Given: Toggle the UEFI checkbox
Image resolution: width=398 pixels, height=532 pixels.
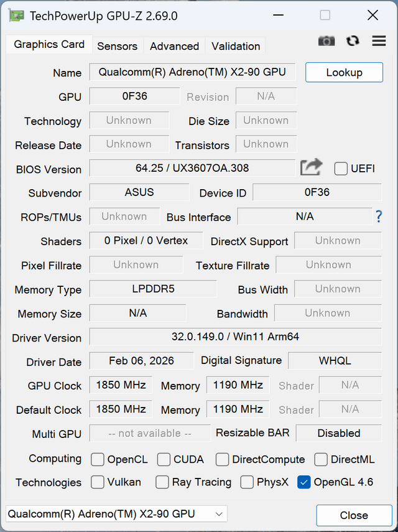Looking at the screenshot, I should click(x=341, y=169).
